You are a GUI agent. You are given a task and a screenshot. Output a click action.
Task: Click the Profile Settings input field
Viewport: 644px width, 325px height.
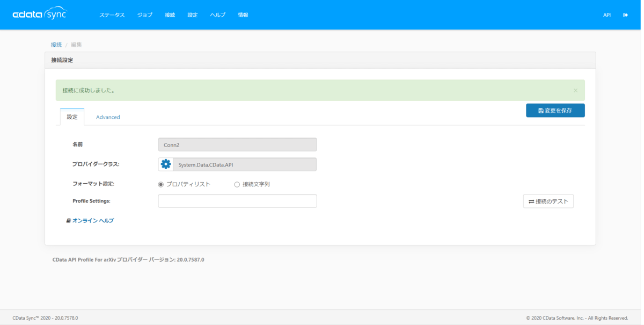coord(237,201)
